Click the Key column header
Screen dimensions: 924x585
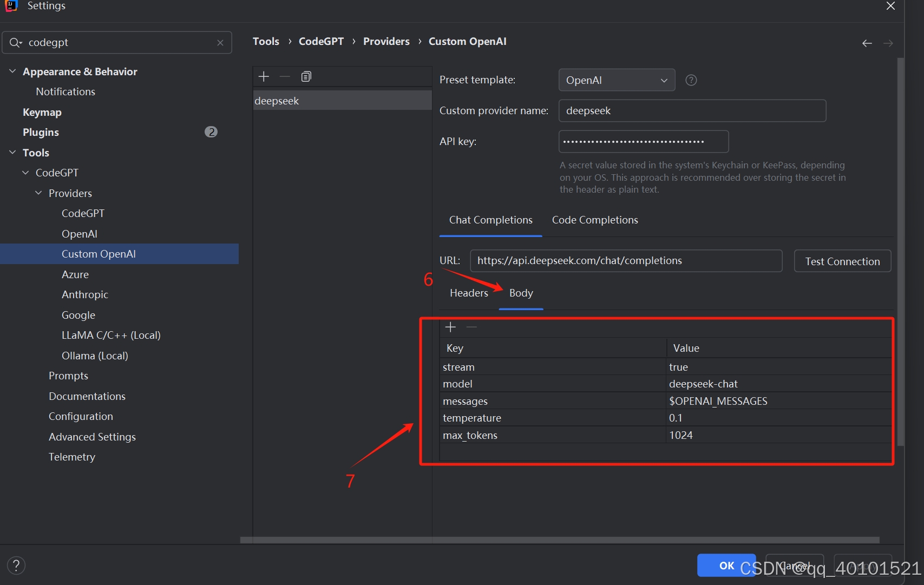tap(553, 348)
